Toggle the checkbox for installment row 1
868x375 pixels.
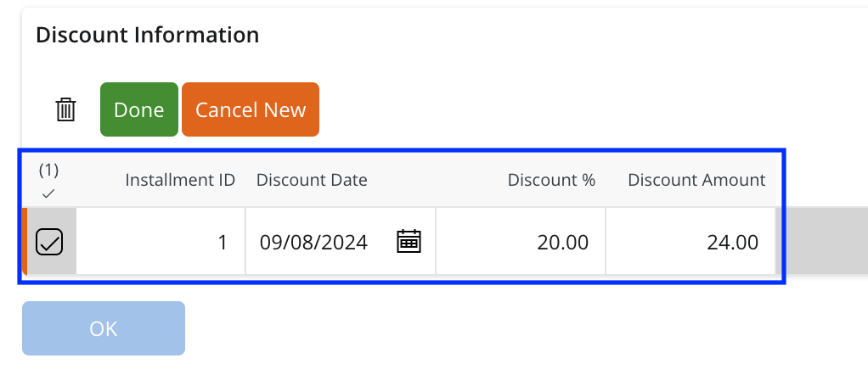[x=49, y=243]
